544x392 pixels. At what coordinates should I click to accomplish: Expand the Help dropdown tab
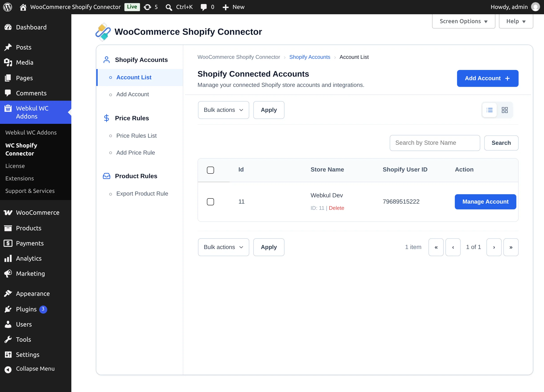[516, 21]
